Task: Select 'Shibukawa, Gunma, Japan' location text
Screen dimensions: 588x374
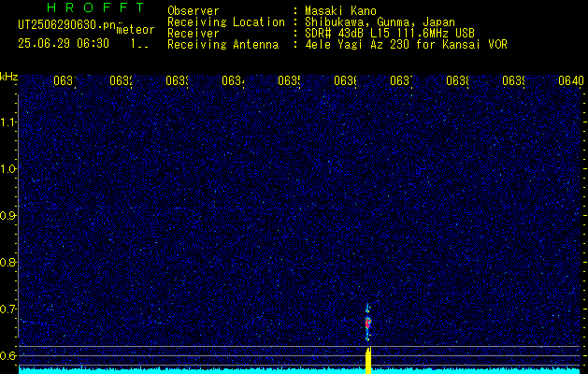Action: pos(380,22)
